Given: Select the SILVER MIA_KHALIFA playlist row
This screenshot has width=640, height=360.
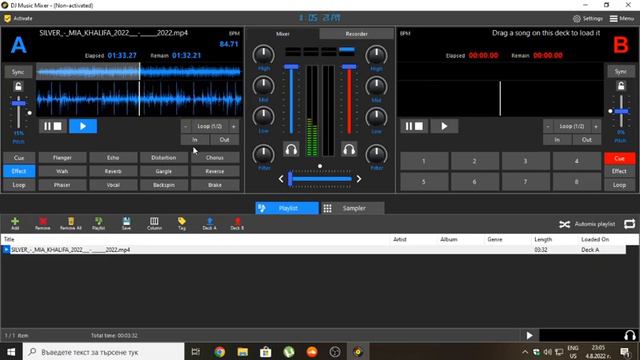Looking at the screenshot, I should (x=313, y=250).
